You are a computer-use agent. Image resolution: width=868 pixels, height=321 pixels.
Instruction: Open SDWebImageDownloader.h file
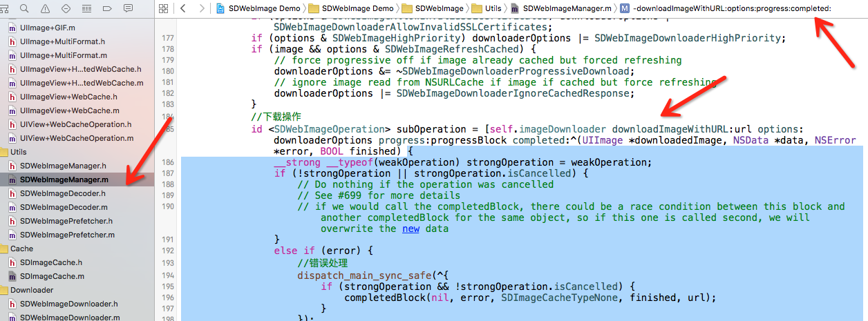click(x=68, y=304)
